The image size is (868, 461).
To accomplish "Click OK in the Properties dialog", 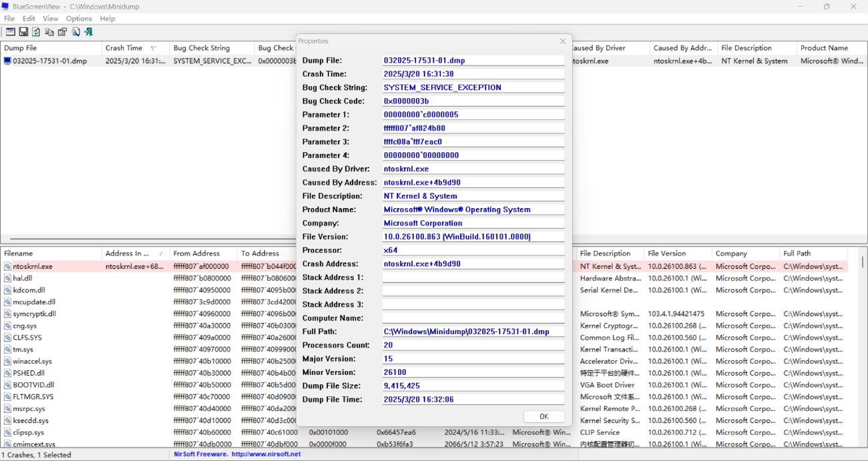I will pyautogui.click(x=544, y=416).
